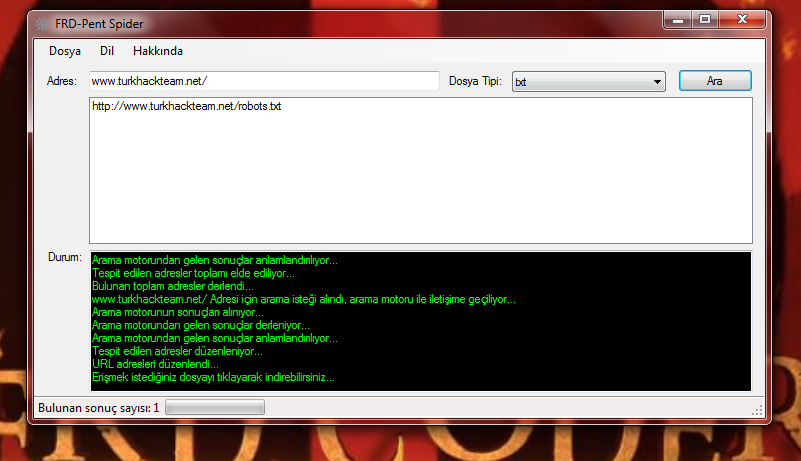Minimize the FRD-Pent Spider window
The height and width of the screenshot is (461, 801).
pyautogui.click(x=677, y=18)
